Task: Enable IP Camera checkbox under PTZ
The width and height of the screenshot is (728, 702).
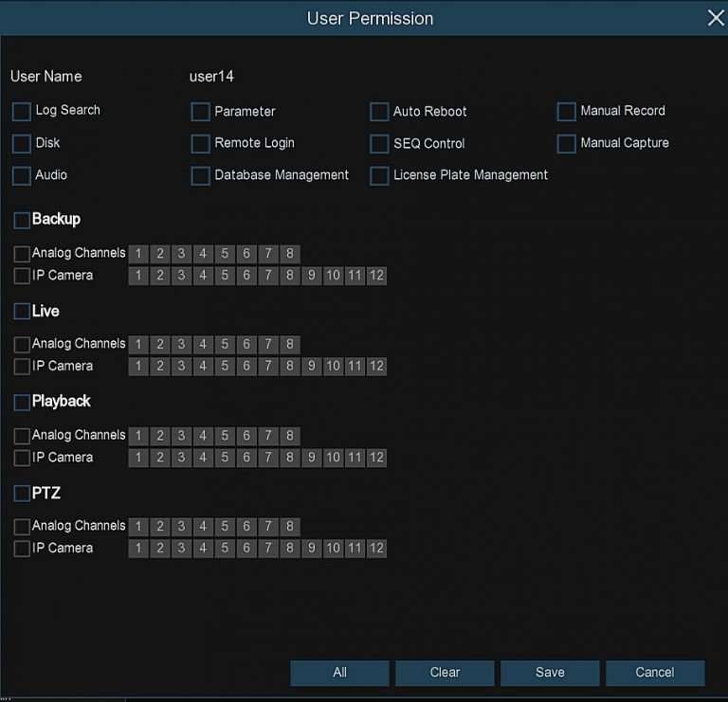Action: [22, 549]
